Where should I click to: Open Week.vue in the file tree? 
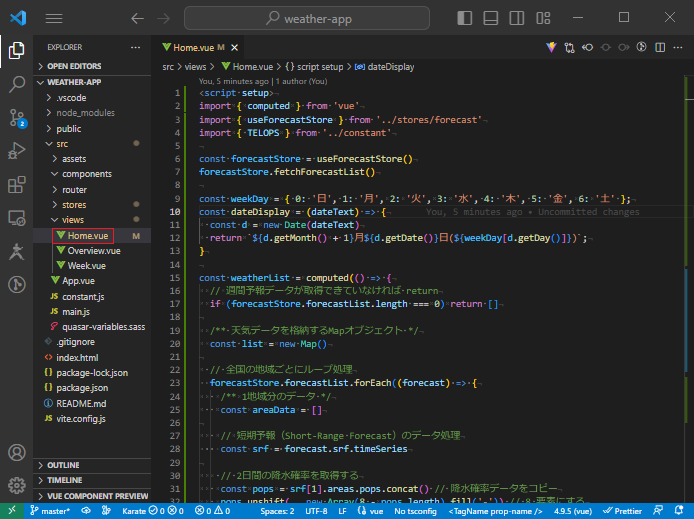[92, 266]
